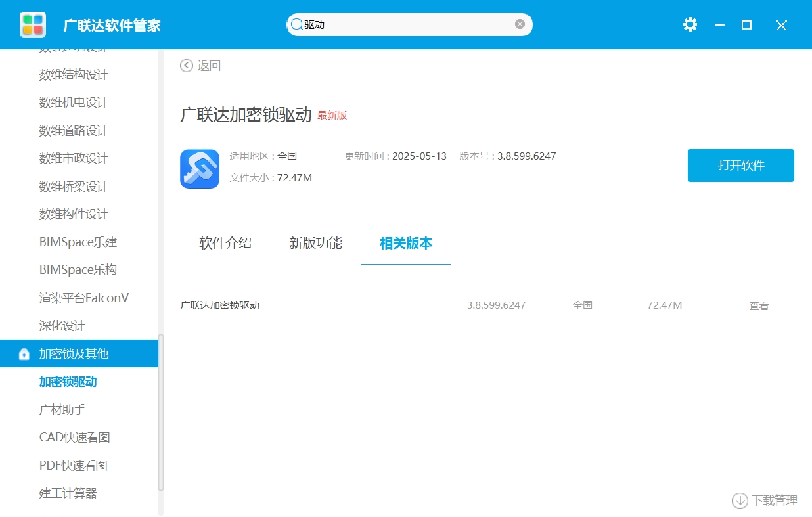Viewport: 812px width, 517px height.
Task: Close the software manager window
Action: (x=781, y=25)
